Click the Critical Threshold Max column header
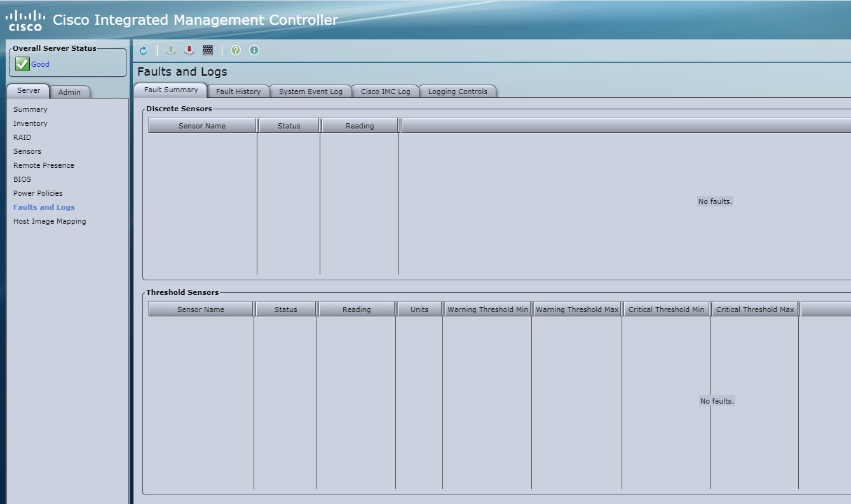851x504 pixels. point(755,310)
